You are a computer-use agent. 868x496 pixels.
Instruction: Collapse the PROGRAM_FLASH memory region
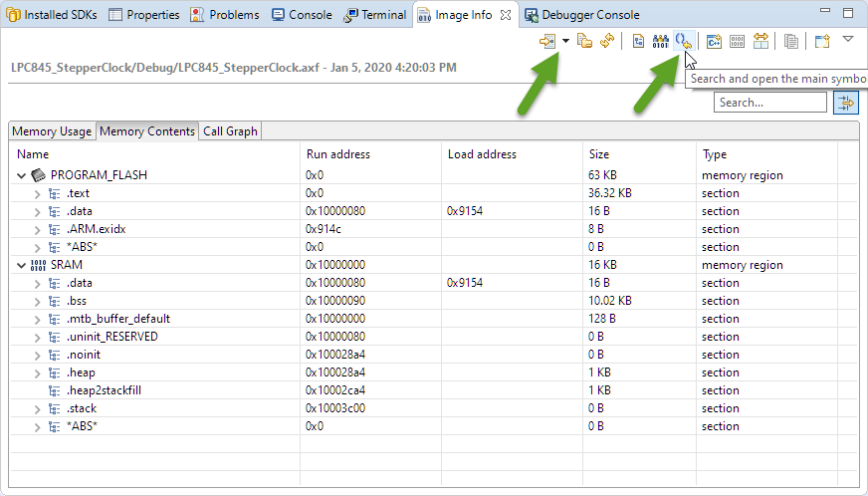click(22, 175)
